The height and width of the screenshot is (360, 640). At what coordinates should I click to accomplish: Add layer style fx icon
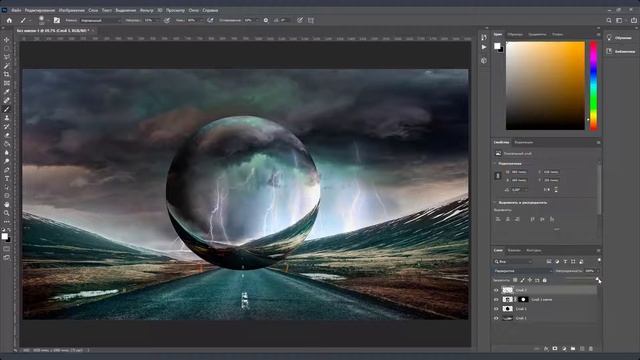click(x=546, y=349)
